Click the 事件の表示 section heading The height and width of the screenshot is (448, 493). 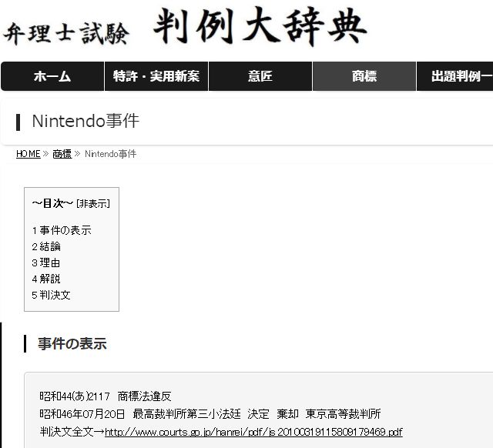72,343
